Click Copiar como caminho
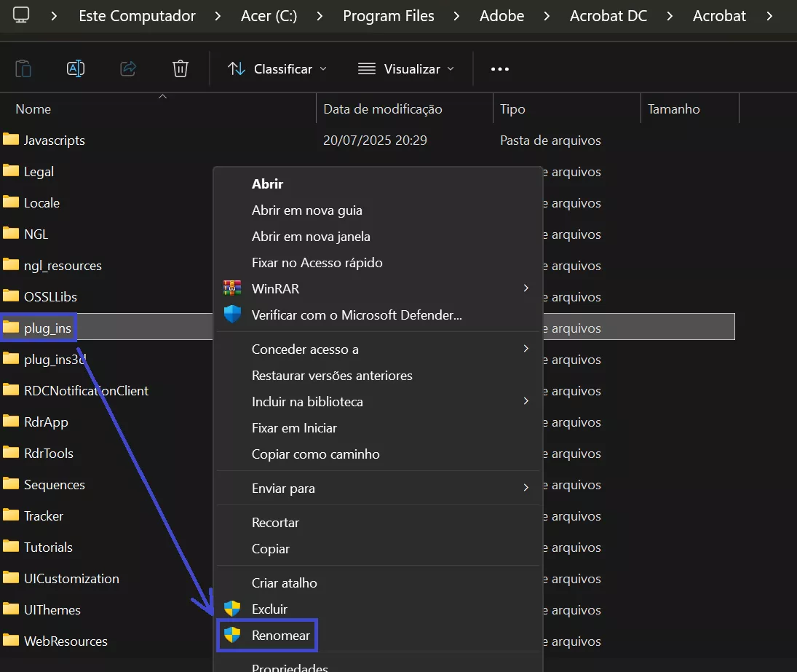 (x=316, y=454)
